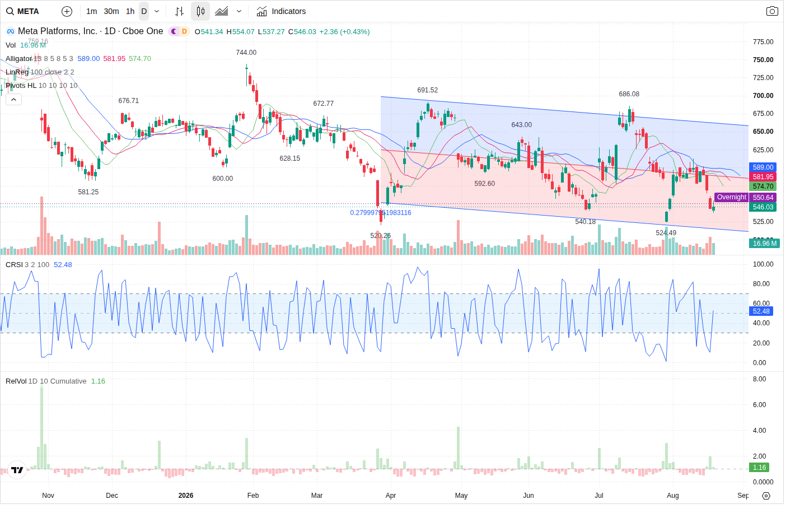
Task: Click the 520.26 pivot low label
Action: [381, 236]
